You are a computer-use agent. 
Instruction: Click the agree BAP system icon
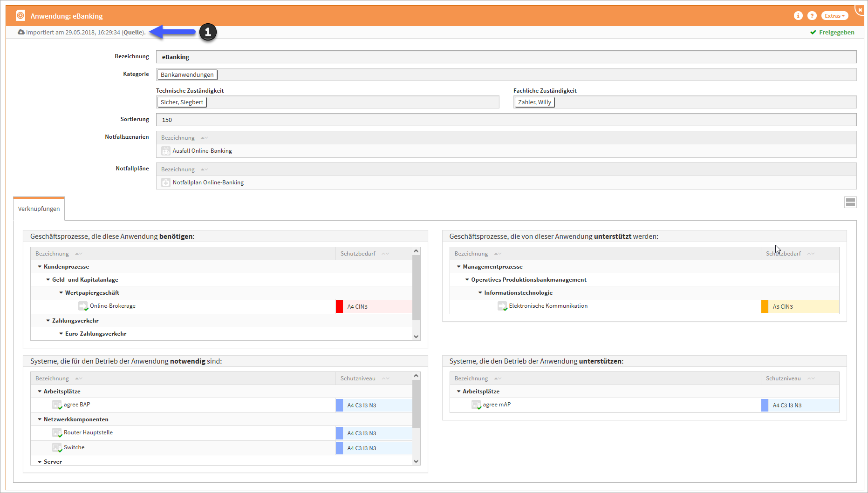tap(57, 405)
